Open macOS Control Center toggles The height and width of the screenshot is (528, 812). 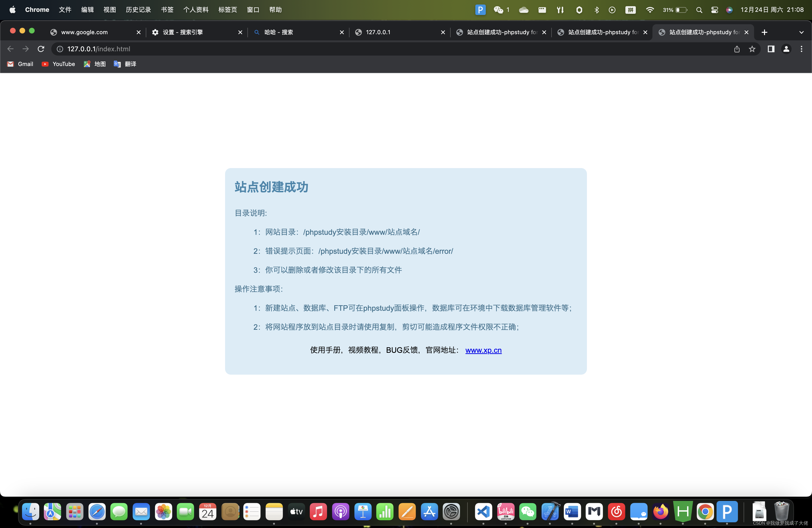[x=714, y=10]
